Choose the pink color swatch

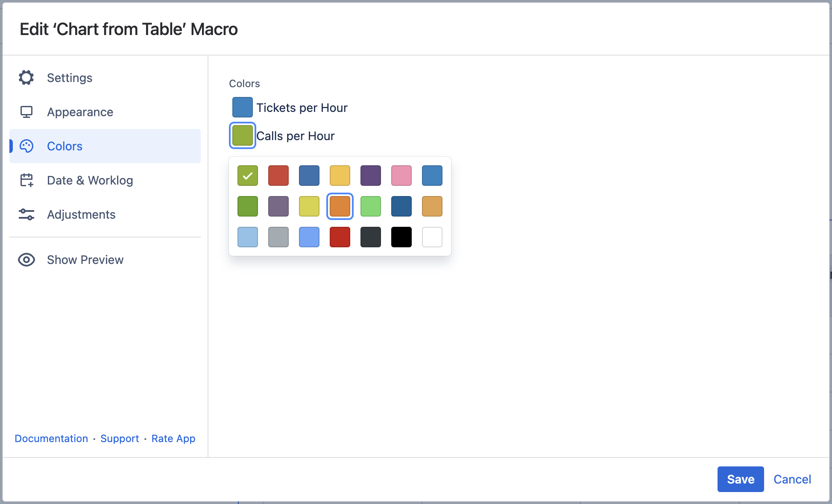[x=401, y=176]
